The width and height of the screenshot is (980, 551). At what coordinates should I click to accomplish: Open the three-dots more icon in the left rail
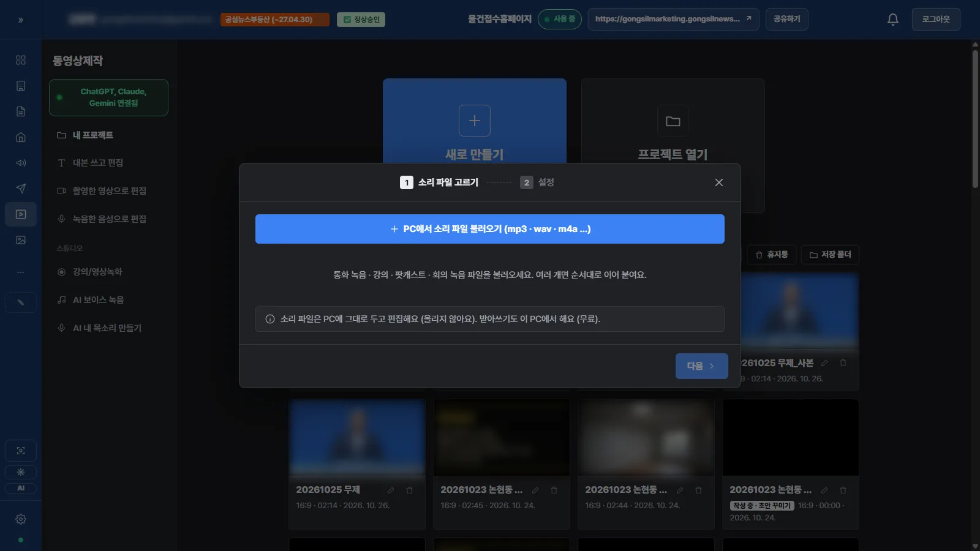click(x=21, y=272)
